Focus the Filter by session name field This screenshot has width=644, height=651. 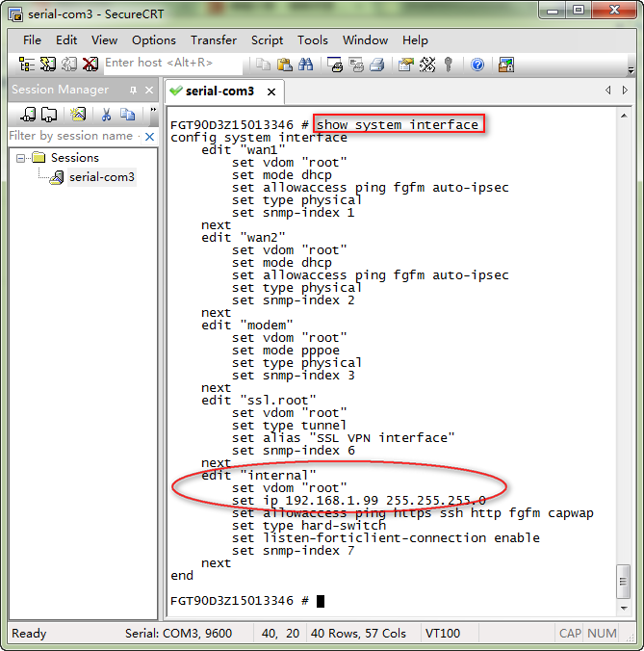pyautogui.click(x=75, y=136)
